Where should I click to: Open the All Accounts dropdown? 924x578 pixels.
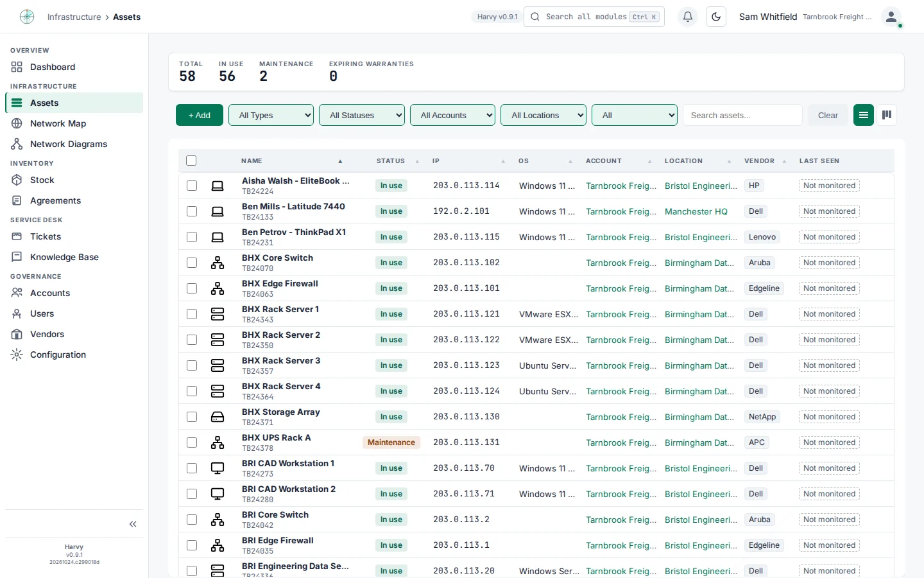[x=452, y=115]
